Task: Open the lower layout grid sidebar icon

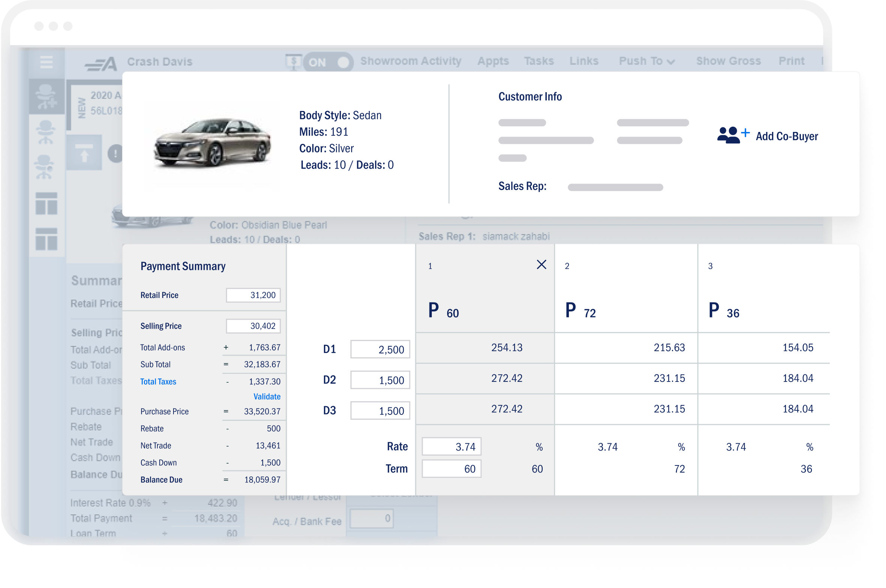Action: coord(46,239)
